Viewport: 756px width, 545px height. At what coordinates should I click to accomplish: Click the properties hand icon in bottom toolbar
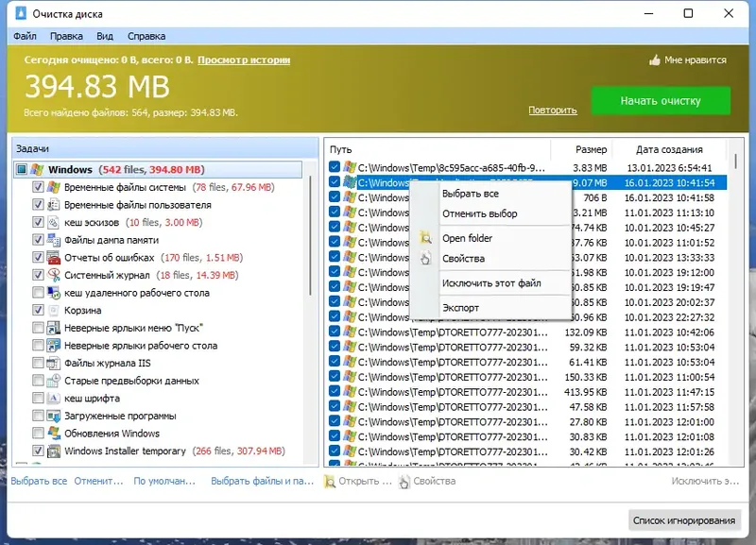point(404,482)
